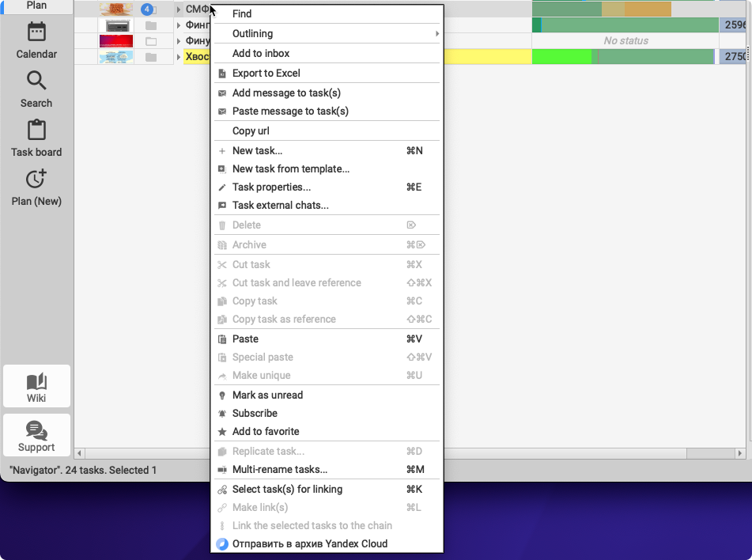The height and width of the screenshot is (560, 752).
Task: Click bright green progress bar segment
Action: pyautogui.click(x=561, y=57)
